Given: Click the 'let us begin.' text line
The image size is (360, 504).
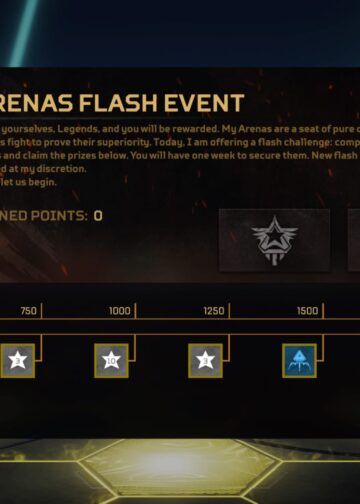Looking at the screenshot, I should (28, 182).
